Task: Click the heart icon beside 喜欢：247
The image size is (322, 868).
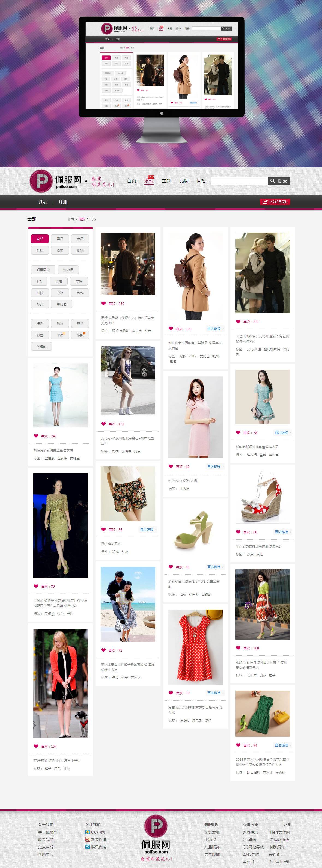Action: click(36, 436)
